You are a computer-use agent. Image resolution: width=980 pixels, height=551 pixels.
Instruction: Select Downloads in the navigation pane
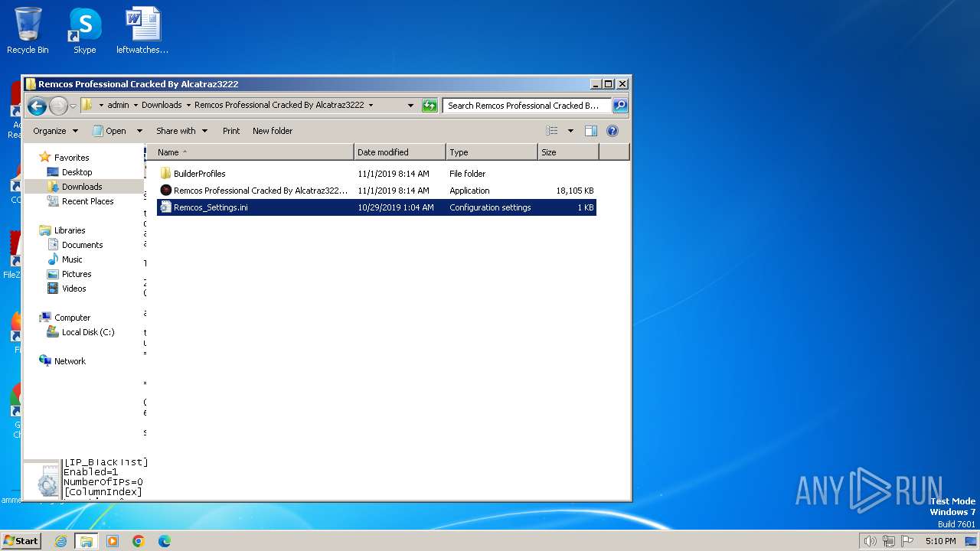point(83,187)
